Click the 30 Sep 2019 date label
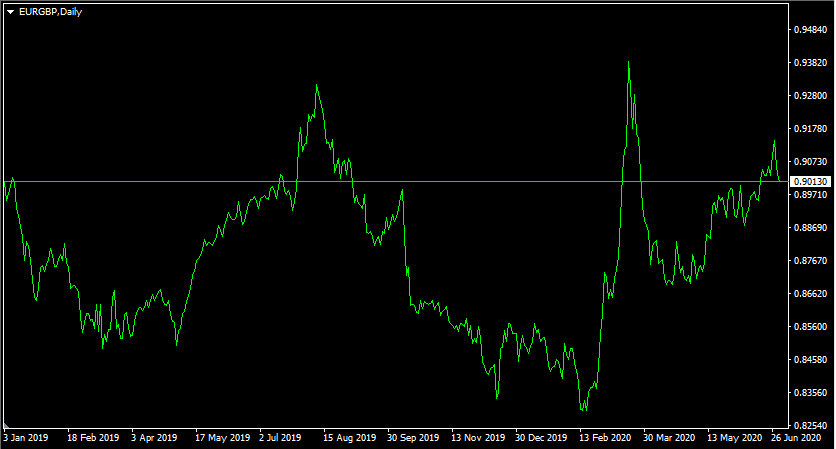 (413, 438)
